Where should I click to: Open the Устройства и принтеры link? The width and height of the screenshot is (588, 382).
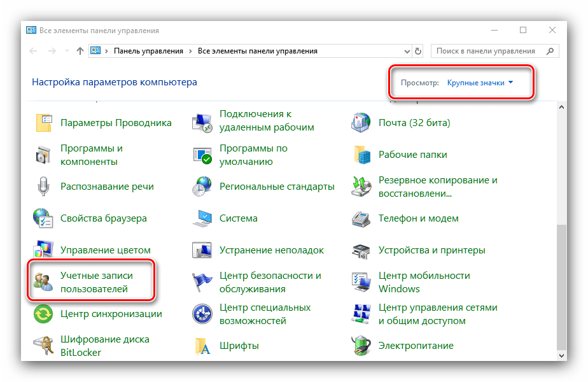431,250
